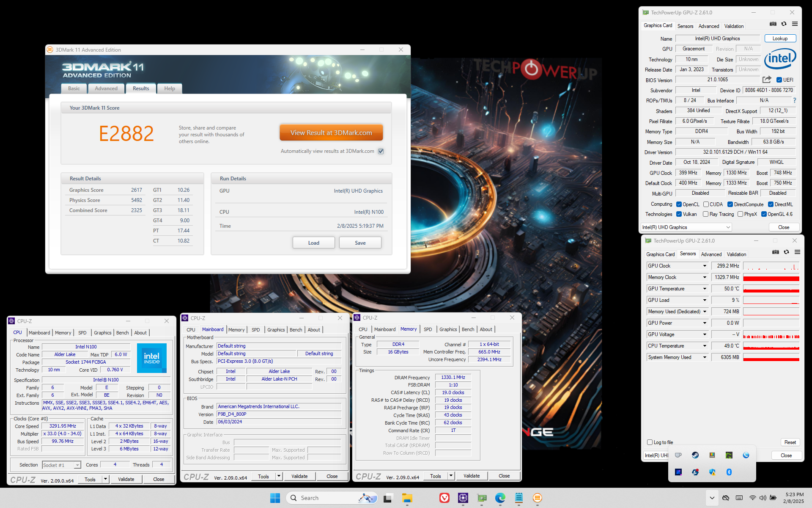The height and width of the screenshot is (508, 812).
Task: Click the GPU-Z graphics card taskbar icon
Action: click(482, 498)
